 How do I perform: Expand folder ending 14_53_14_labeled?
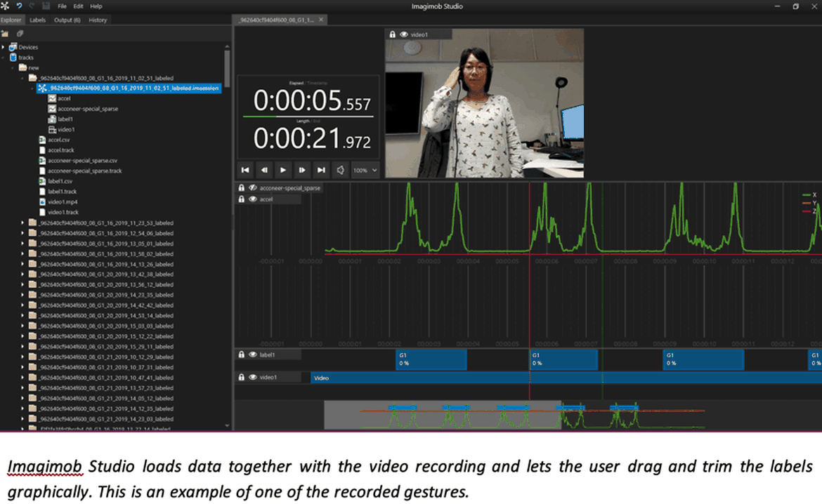tap(22, 315)
